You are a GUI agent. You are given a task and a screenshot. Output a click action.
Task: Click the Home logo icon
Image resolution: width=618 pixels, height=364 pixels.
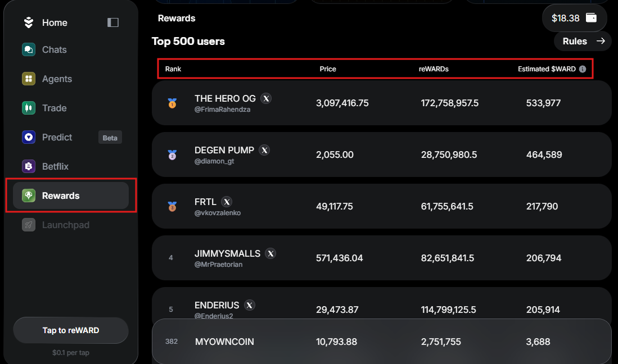click(x=29, y=22)
